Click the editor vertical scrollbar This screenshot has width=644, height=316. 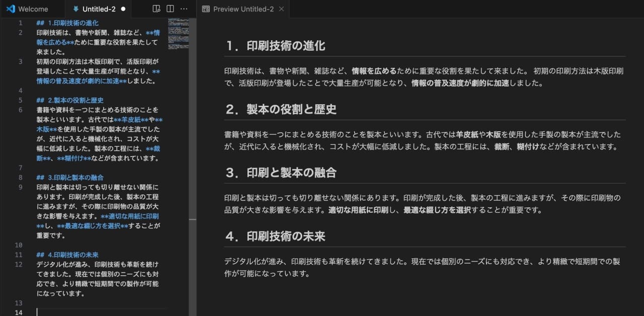pos(192,167)
